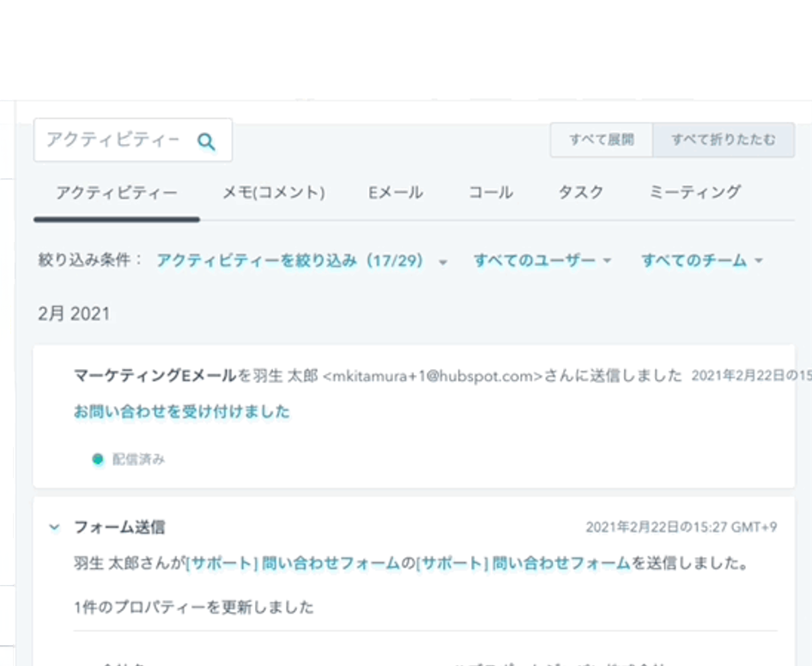The height and width of the screenshot is (666, 812).
Task: Click the search magnifier icon
Action: 206,141
